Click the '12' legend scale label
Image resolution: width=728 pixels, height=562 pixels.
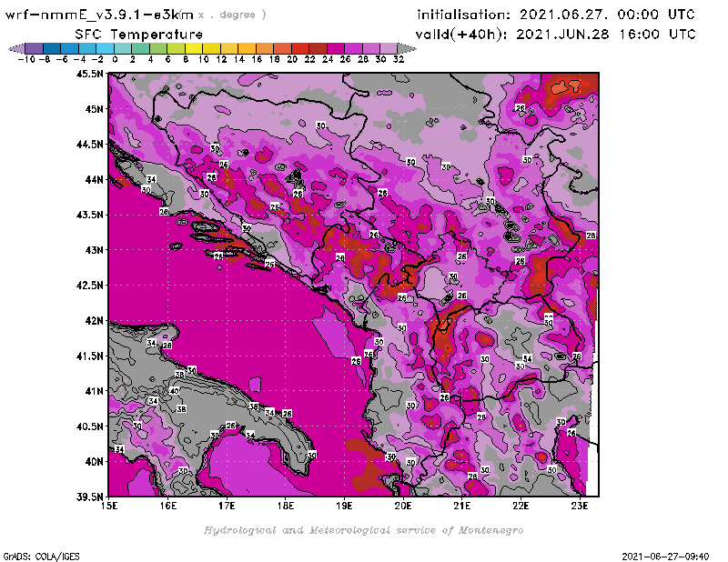(x=221, y=59)
